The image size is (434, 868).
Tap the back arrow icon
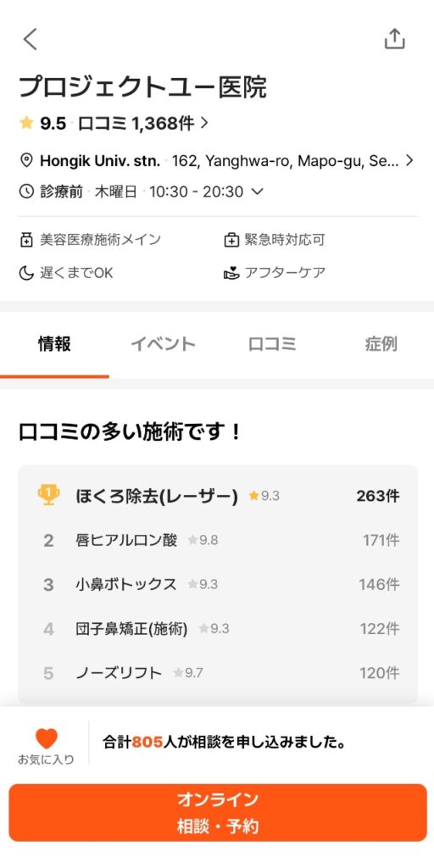coord(30,39)
